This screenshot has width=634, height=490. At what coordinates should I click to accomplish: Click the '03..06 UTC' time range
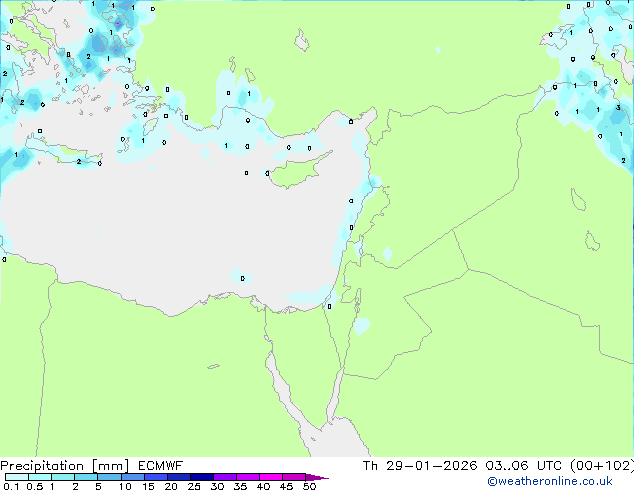[524, 466]
